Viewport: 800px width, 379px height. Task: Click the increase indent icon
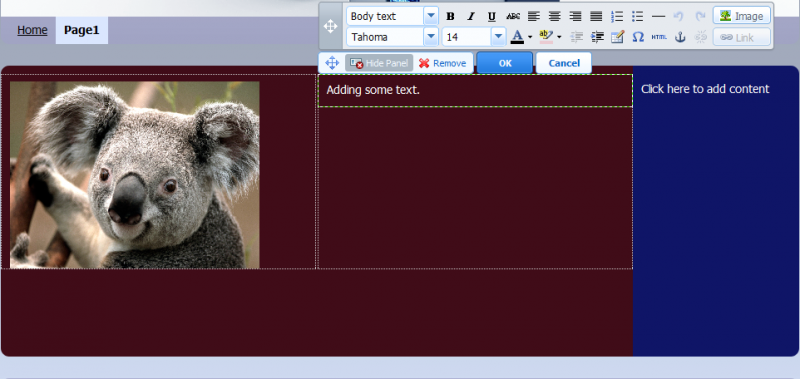click(x=597, y=37)
